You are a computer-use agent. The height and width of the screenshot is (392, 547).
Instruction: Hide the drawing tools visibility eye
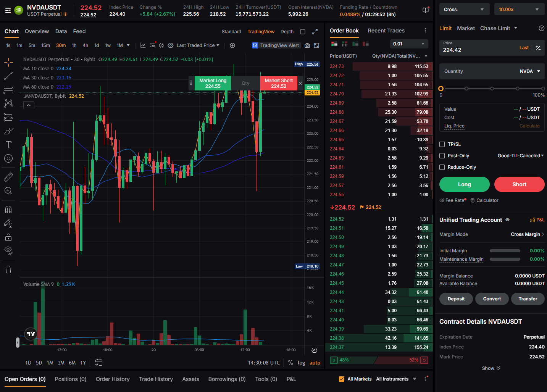pos(8,251)
